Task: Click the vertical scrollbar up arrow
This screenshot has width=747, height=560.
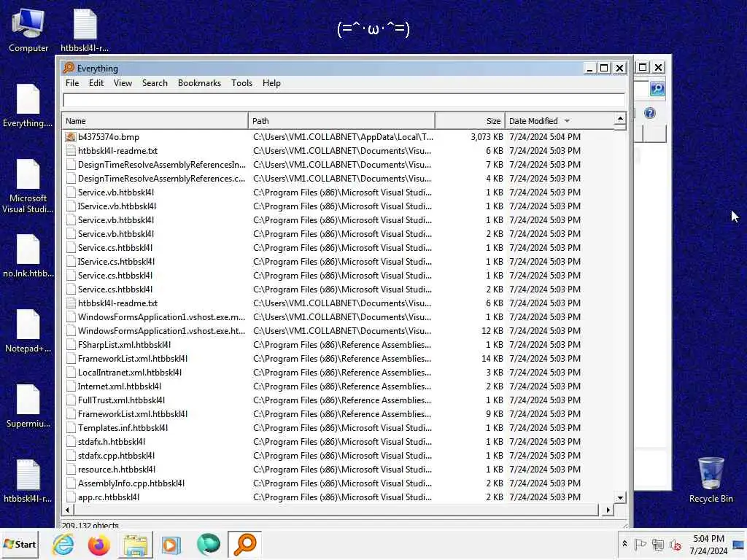Action: (x=620, y=118)
